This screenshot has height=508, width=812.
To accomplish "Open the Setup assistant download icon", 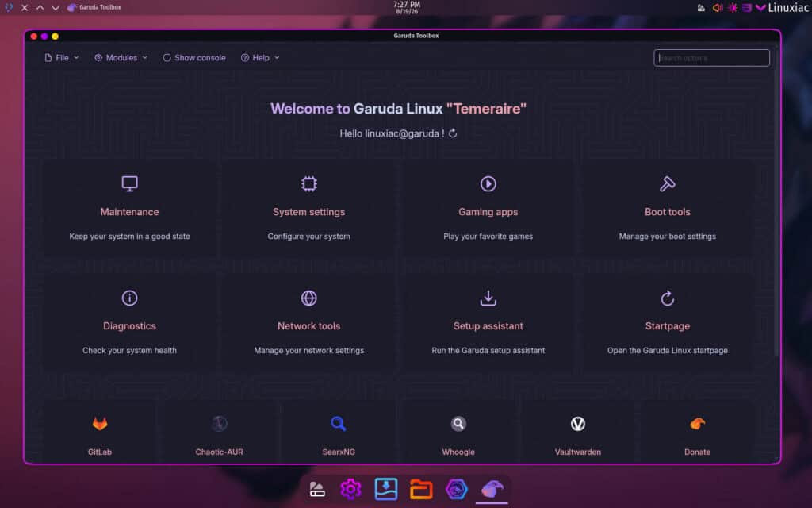I will (488, 298).
